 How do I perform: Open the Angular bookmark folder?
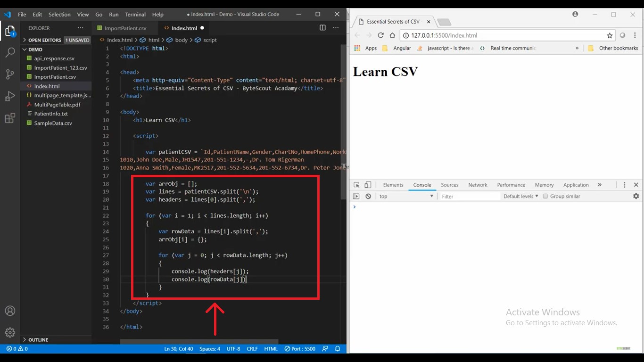tap(396, 48)
